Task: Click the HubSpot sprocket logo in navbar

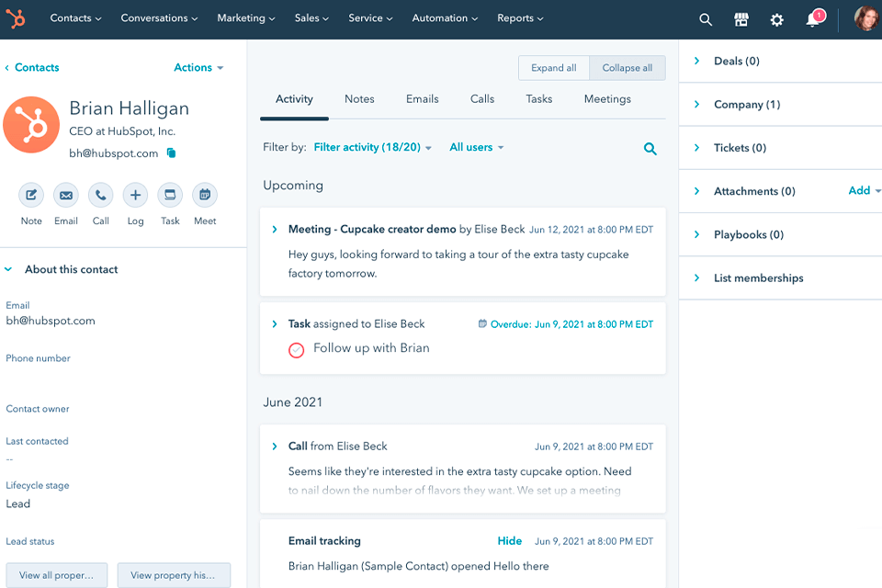Action: pos(17,18)
